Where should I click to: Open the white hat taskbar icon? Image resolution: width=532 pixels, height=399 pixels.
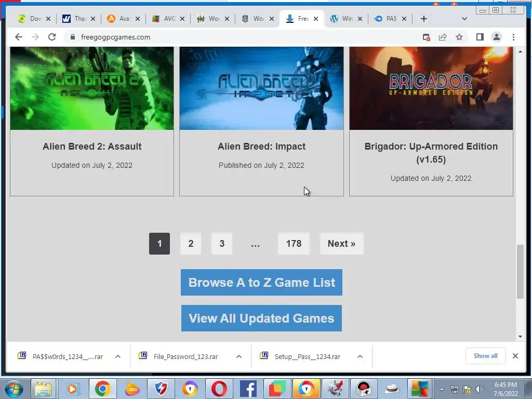click(x=392, y=389)
